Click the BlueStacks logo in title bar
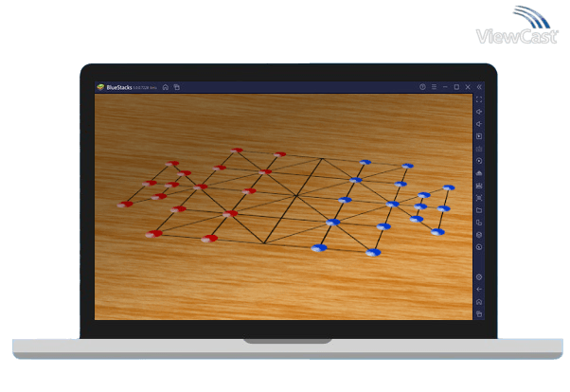The height and width of the screenshot is (392, 570). (x=100, y=87)
